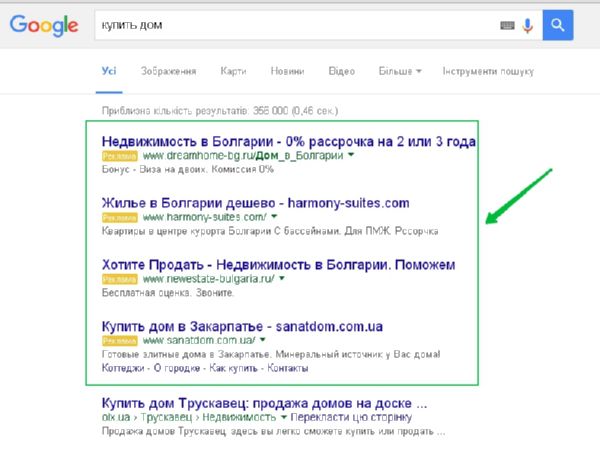Switch to the 'Карти' tab
This screenshot has width=600, height=452.
[233, 71]
